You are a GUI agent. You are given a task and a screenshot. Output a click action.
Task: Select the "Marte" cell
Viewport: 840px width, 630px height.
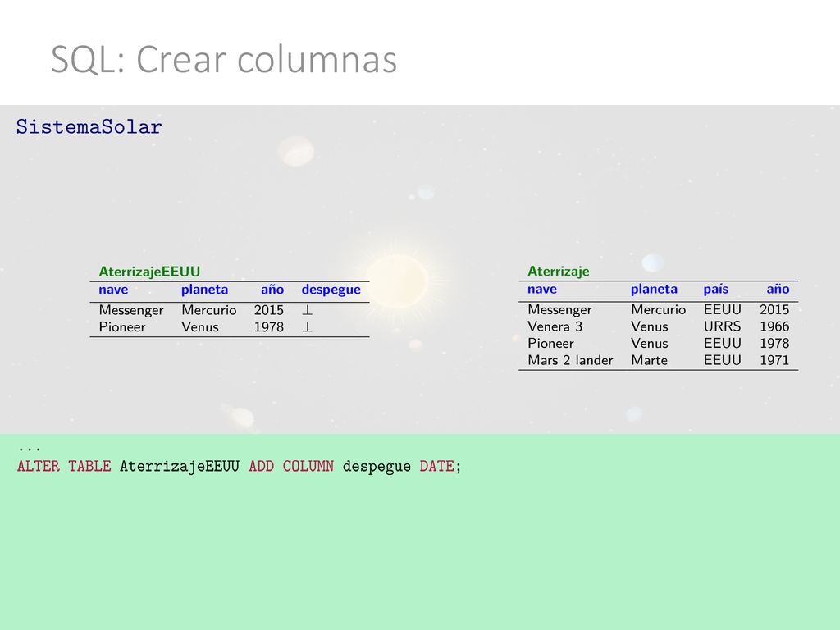click(650, 360)
